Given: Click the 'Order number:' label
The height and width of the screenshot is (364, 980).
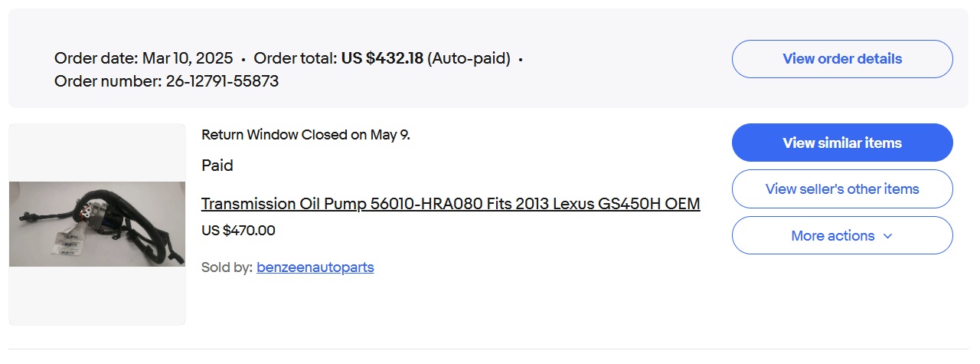Looking at the screenshot, I should click(108, 80).
